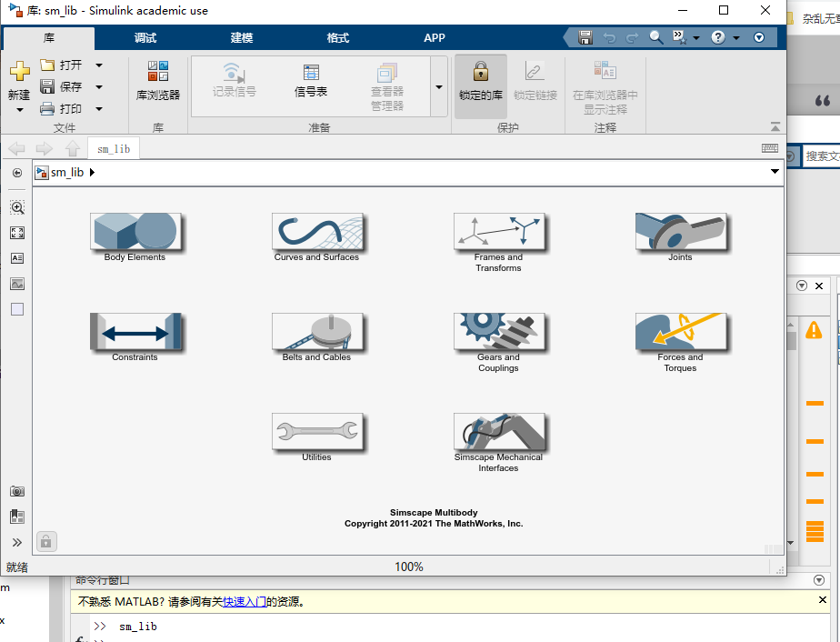Image resolution: width=840 pixels, height=642 pixels.
Task: Open the quick access toolbar options arrow
Action: (758, 37)
